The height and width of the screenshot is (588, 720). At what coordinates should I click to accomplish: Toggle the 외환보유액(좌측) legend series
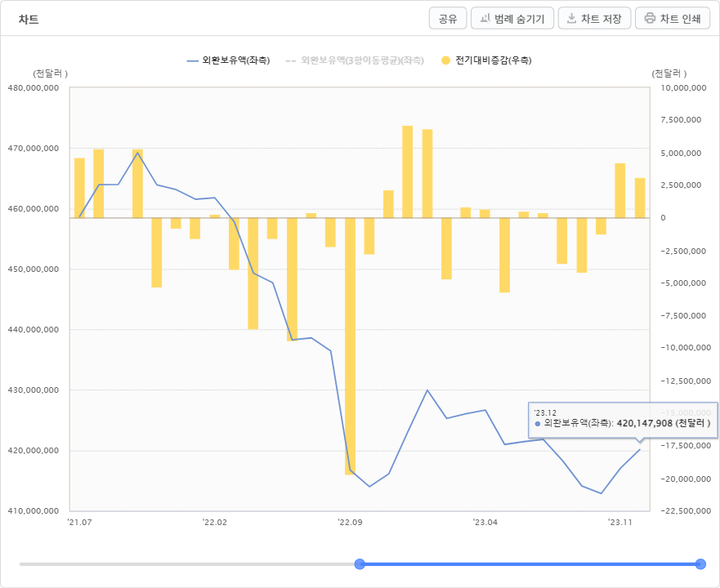229,60
